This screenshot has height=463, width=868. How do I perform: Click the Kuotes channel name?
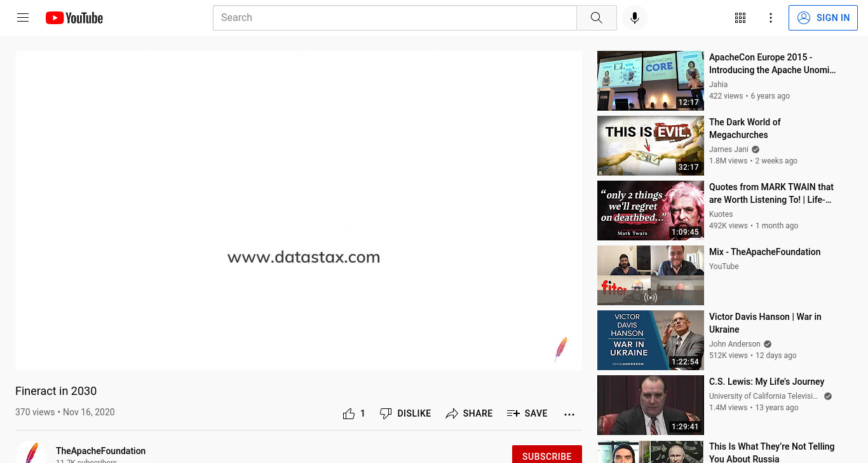(x=721, y=214)
